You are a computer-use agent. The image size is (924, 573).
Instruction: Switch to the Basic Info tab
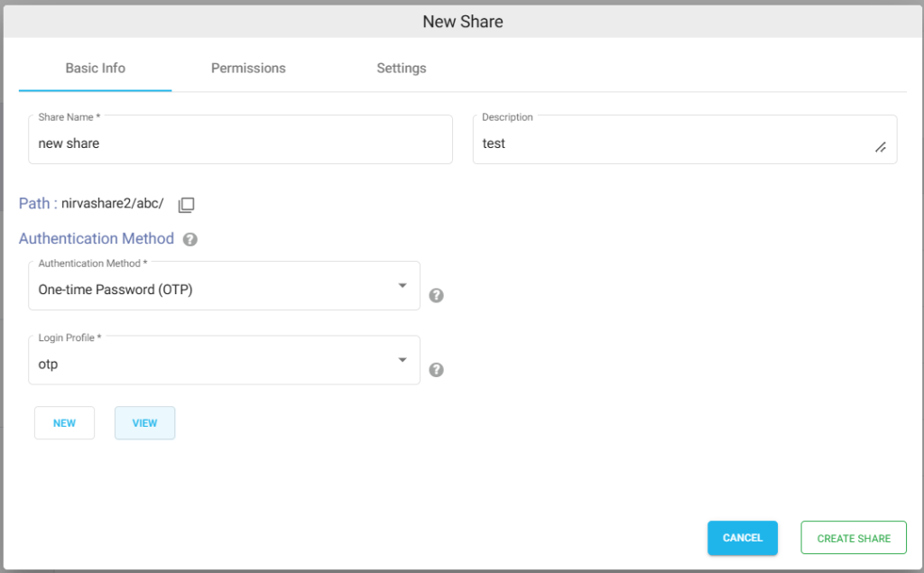coord(96,69)
